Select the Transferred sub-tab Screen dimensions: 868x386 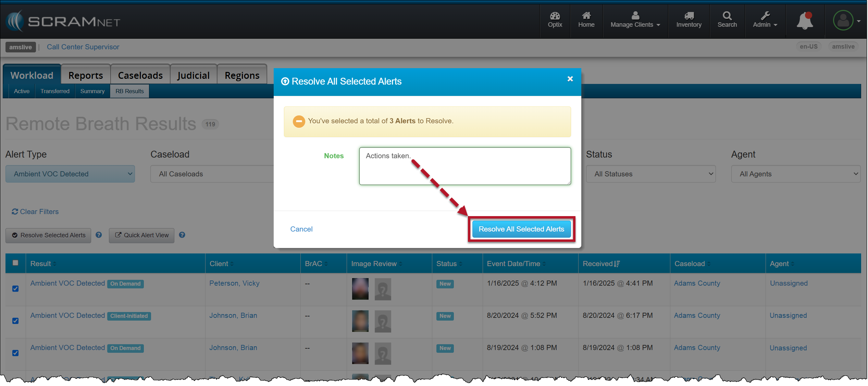click(55, 91)
